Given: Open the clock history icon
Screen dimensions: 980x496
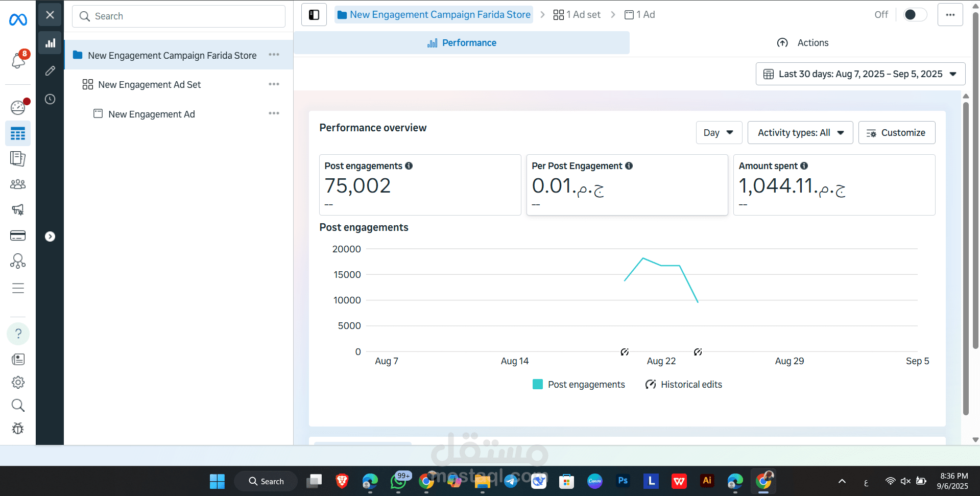Looking at the screenshot, I should pos(50,99).
